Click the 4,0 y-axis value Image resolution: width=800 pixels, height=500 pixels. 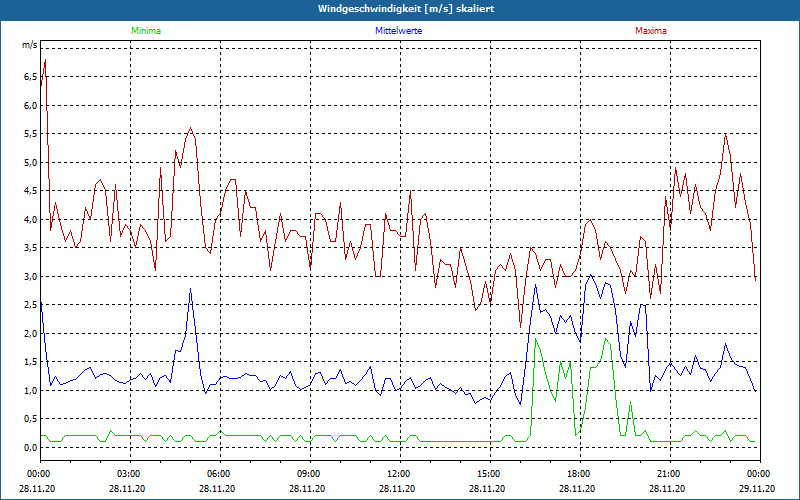(x=30, y=219)
